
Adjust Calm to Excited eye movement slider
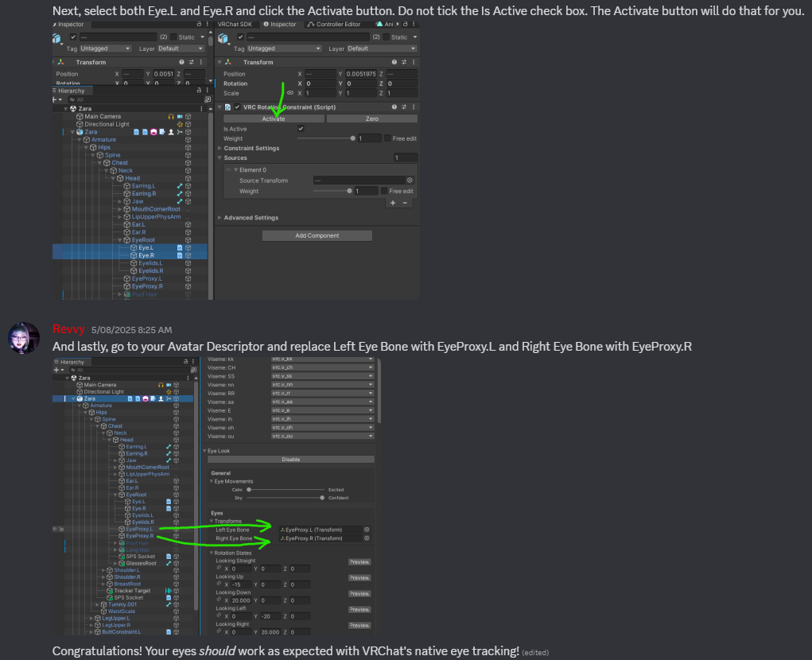pos(286,490)
